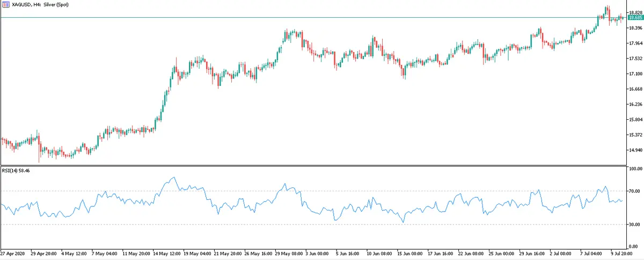Viewport: 644px width, 260px height.
Task: Click the 29 Jun 16:00 time label
Action: click(x=533, y=252)
